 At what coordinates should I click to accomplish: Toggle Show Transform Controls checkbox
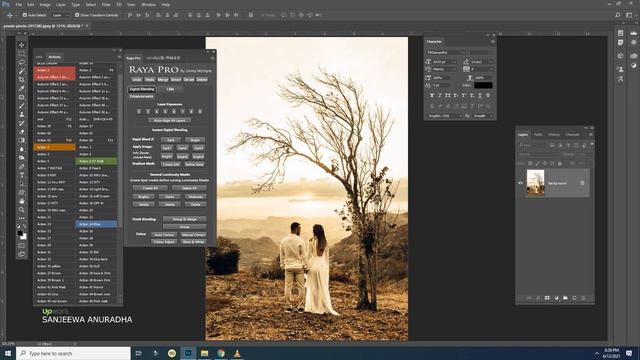pyautogui.click(x=77, y=15)
